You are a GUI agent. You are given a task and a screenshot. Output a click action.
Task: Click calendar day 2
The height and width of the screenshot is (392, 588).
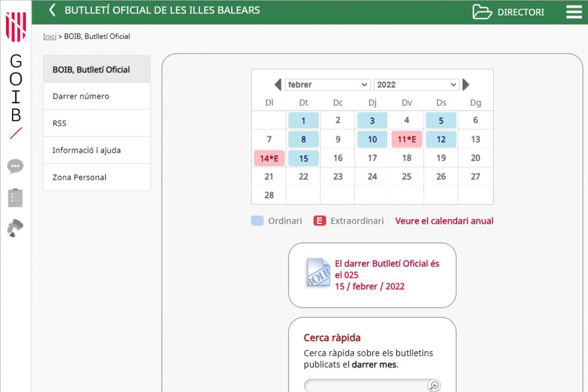(338, 120)
